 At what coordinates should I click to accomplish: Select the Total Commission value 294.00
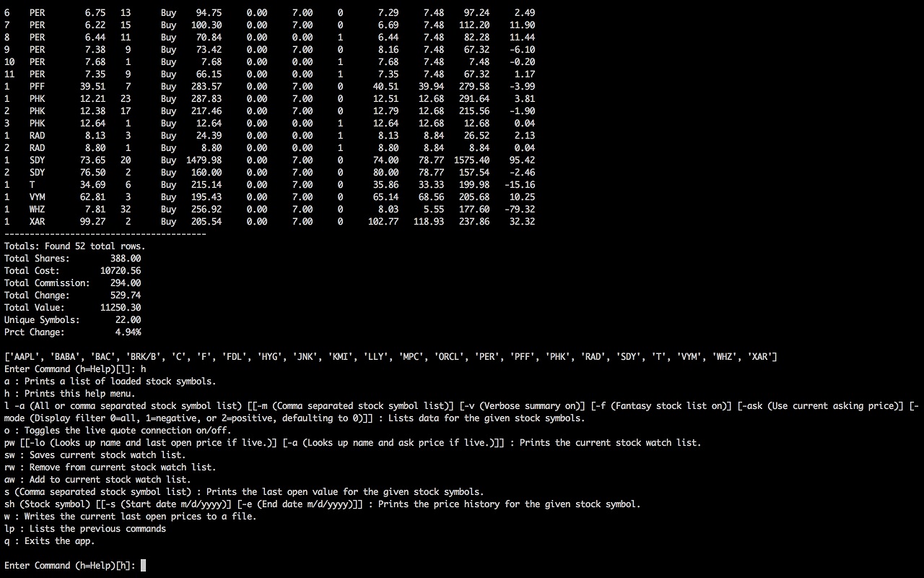pyautogui.click(x=126, y=283)
